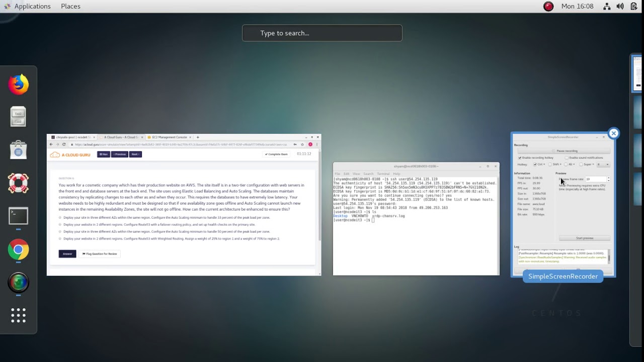
Task: Click the log panel scrollbar in recorder
Action: click(609, 257)
